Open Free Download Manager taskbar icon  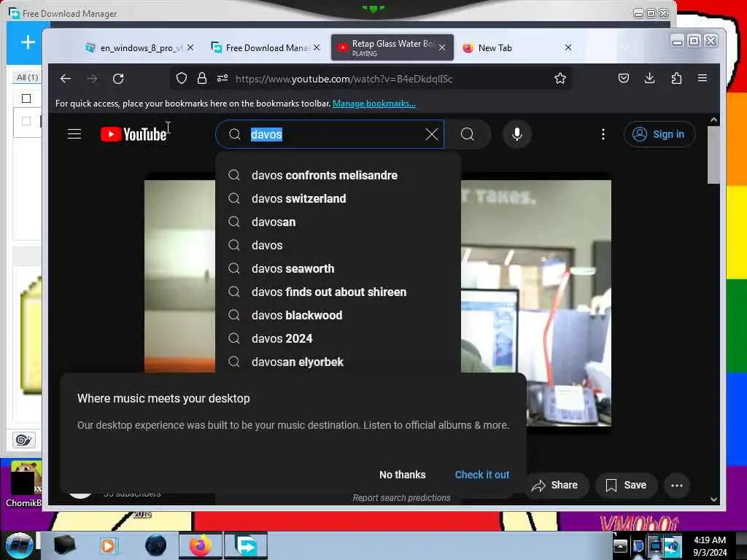click(246, 545)
